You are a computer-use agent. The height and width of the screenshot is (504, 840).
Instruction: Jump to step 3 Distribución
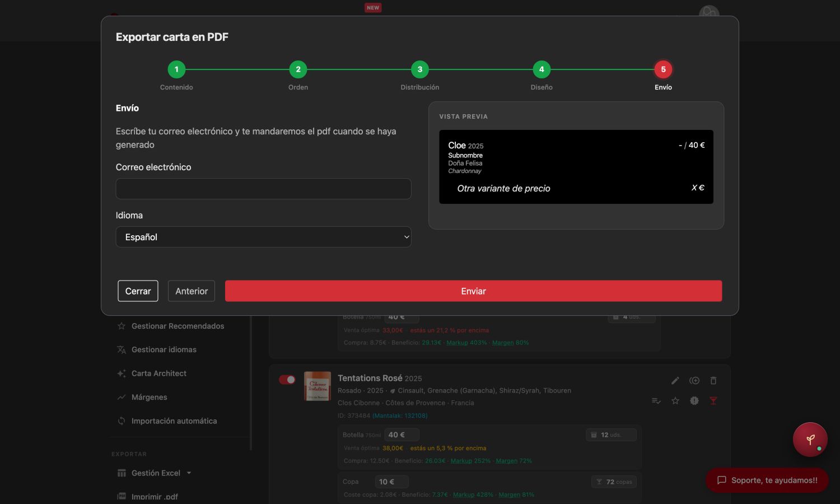click(420, 69)
